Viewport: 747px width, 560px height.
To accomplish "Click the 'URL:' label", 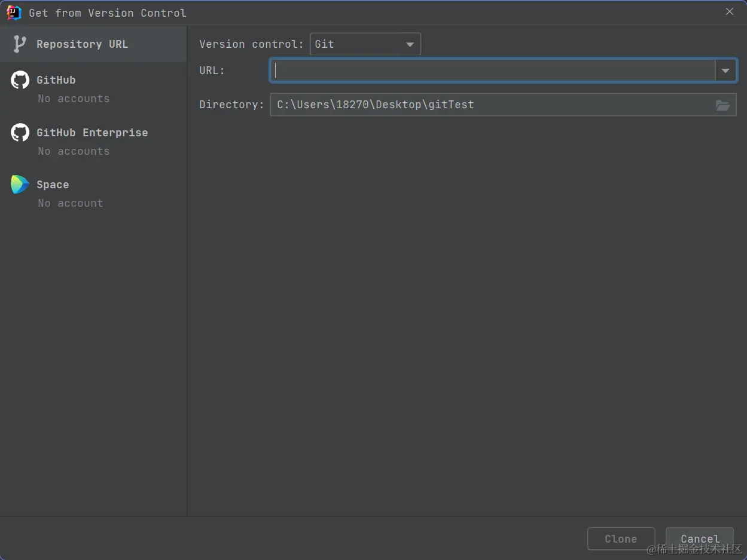I will (212, 71).
